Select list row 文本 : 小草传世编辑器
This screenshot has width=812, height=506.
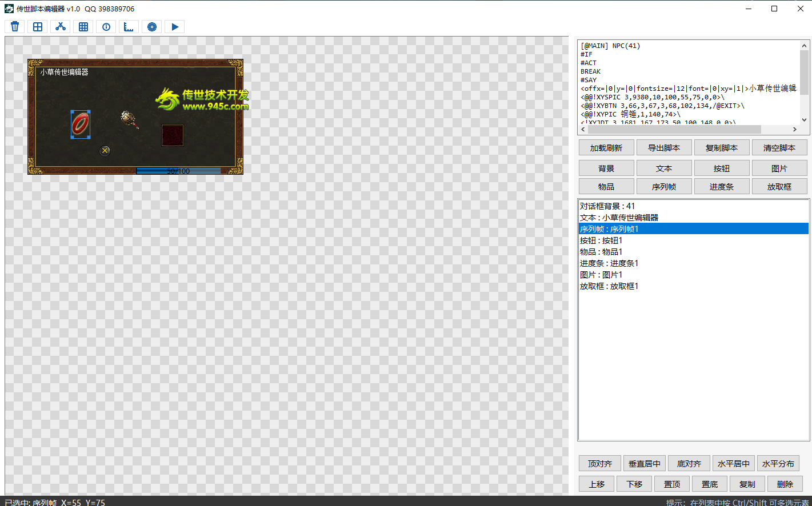click(694, 218)
